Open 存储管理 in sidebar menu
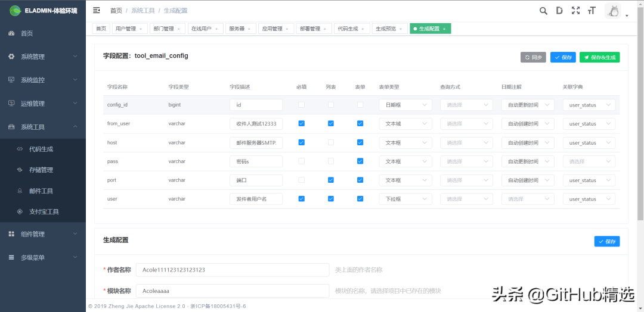Viewport: 644px width, 312px height. (43, 170)
